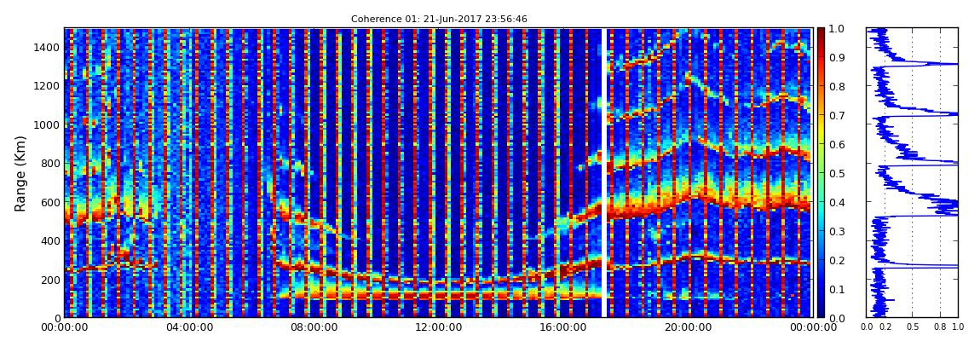The width and height of the screenshot is (980, 347).
Task: Click the 04:00:00 time axis label
Action: (188, 327)
